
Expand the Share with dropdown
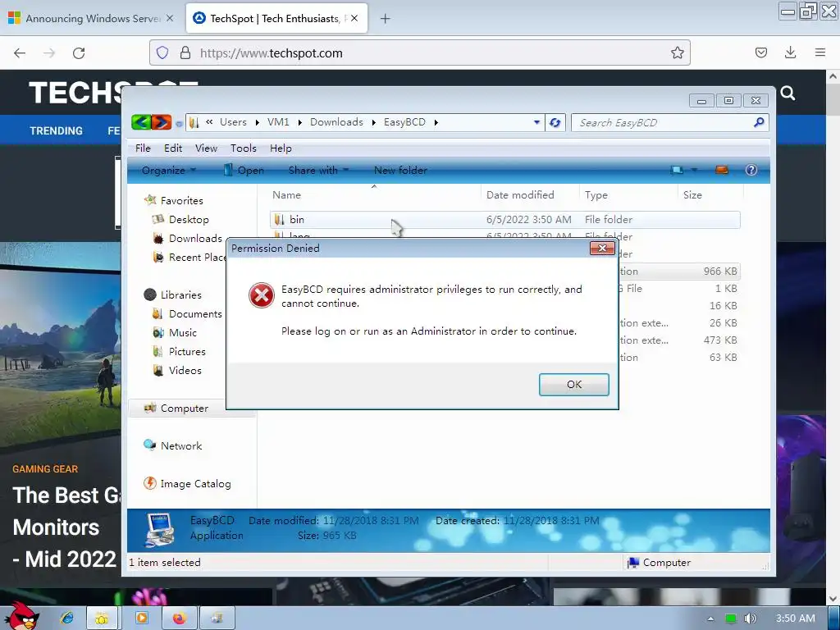click(x=318, y=171)
